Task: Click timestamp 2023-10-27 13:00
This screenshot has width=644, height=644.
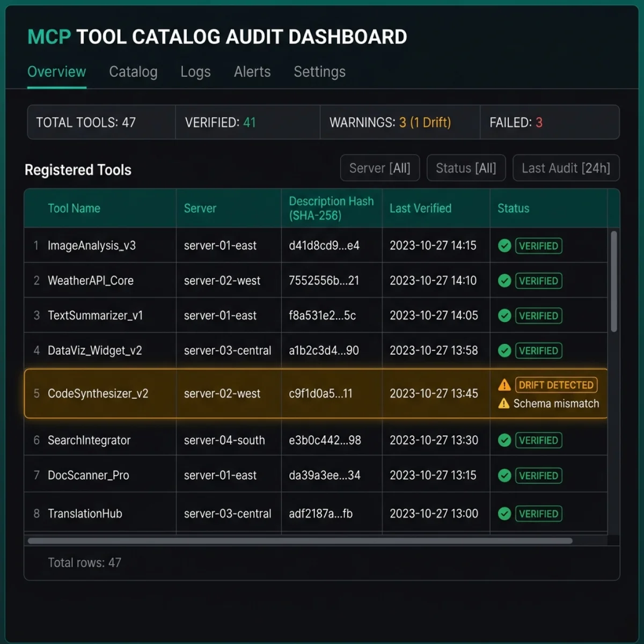Action: pos(434,514)
